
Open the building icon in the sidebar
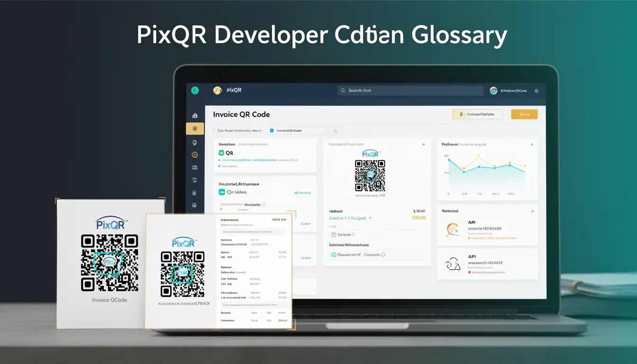[194, 116]
